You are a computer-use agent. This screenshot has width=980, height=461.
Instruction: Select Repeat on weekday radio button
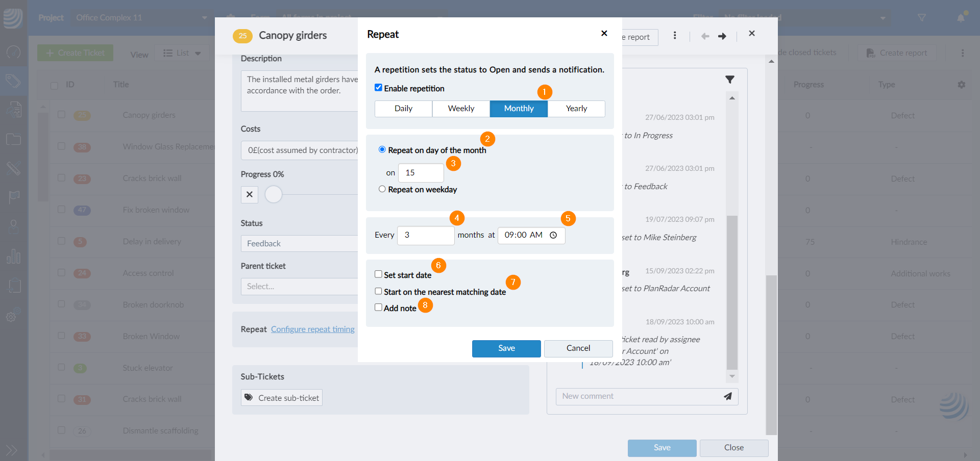pos(382,189)
